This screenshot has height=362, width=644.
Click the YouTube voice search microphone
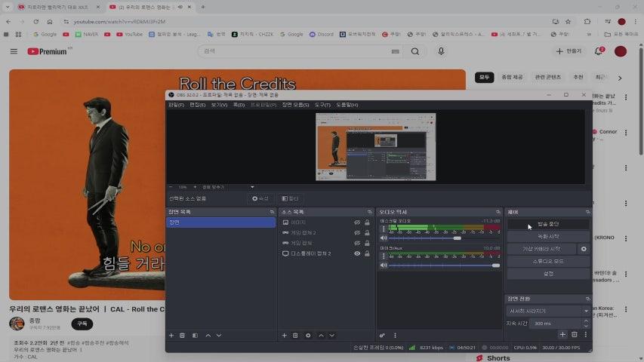(x=441, y=51)
